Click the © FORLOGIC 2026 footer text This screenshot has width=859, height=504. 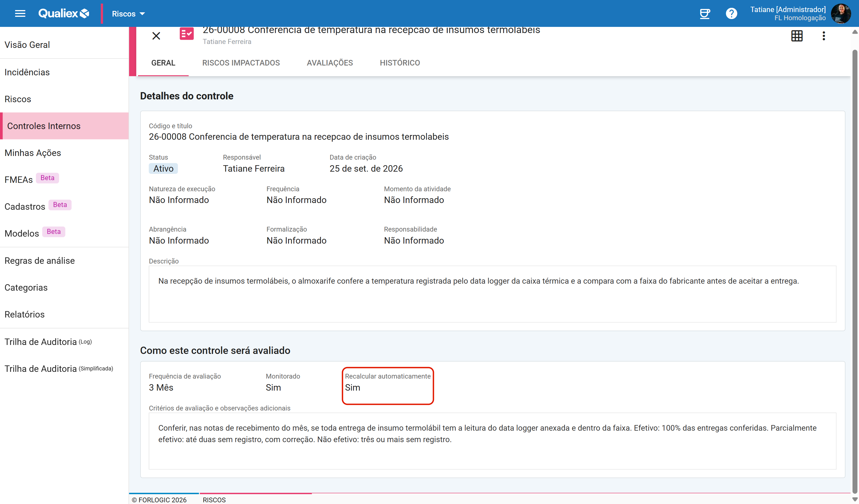[x=159, y=500]
